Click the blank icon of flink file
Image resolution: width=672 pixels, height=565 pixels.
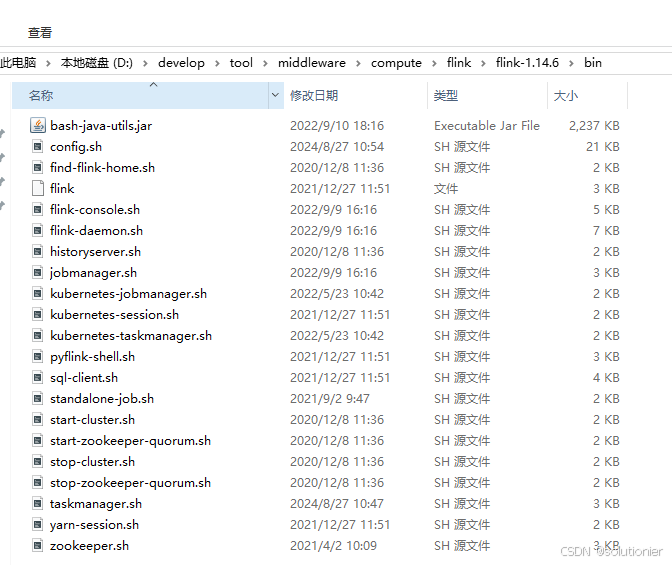click(38, 189)
